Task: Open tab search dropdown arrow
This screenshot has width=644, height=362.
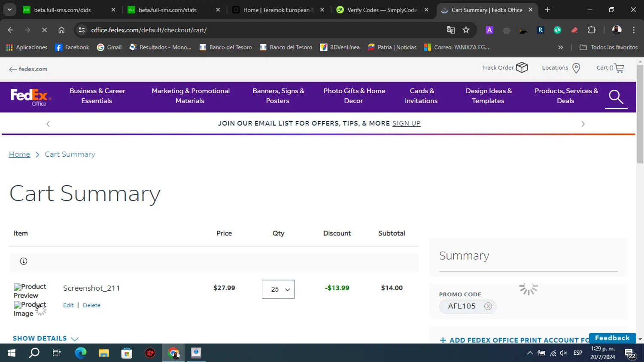Action: point(9,10)
